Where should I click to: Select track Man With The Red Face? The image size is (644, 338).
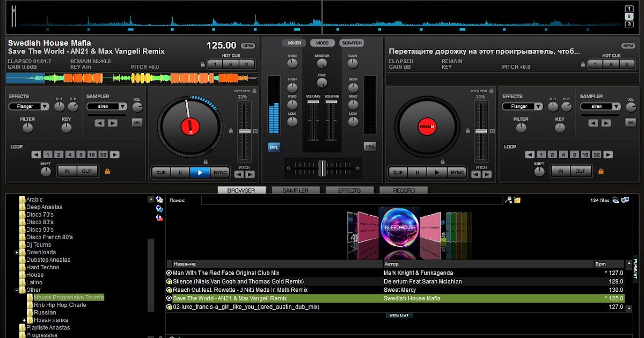coord(396,273)
